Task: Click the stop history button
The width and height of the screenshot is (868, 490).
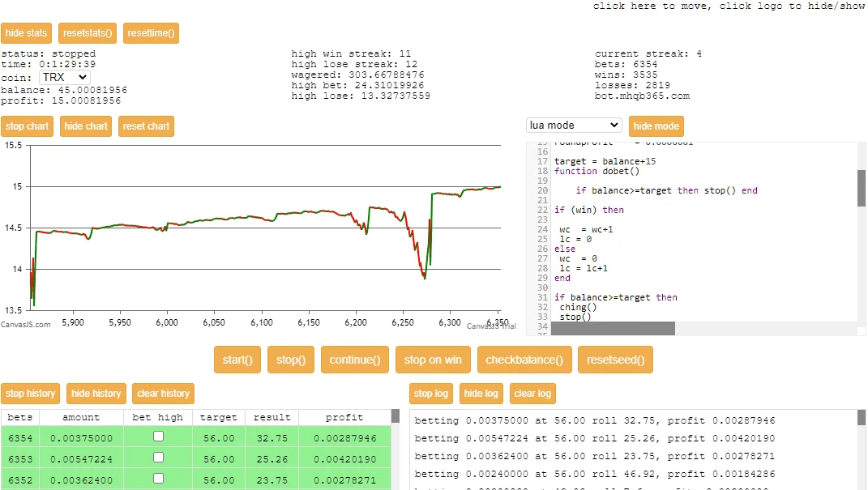Action: (31, 394)
